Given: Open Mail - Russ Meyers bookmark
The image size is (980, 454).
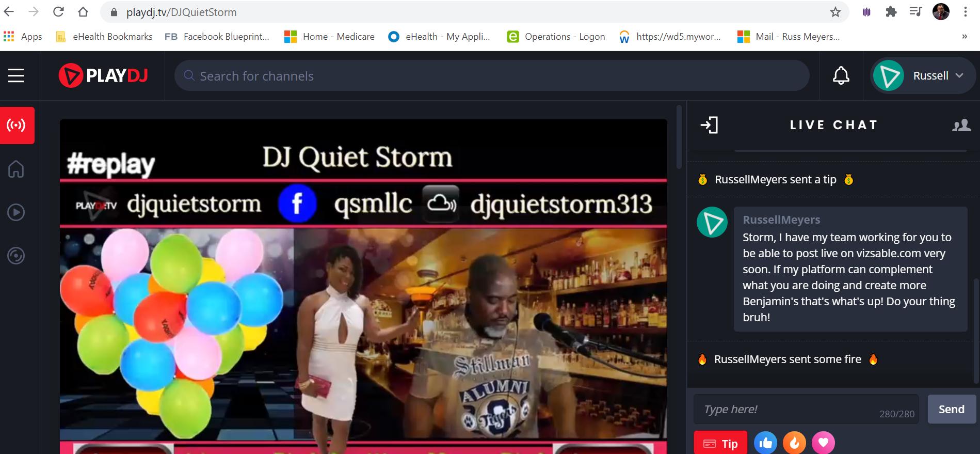Looking at the screenshot, I should pyautogui.click(x=789, y=37).
